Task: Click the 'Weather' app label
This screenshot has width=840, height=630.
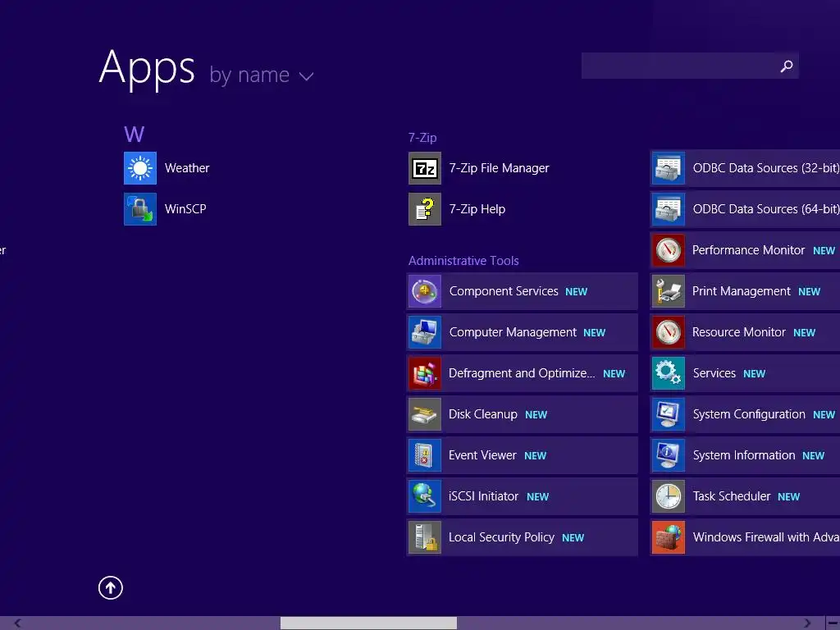Action: pos(187,168)
